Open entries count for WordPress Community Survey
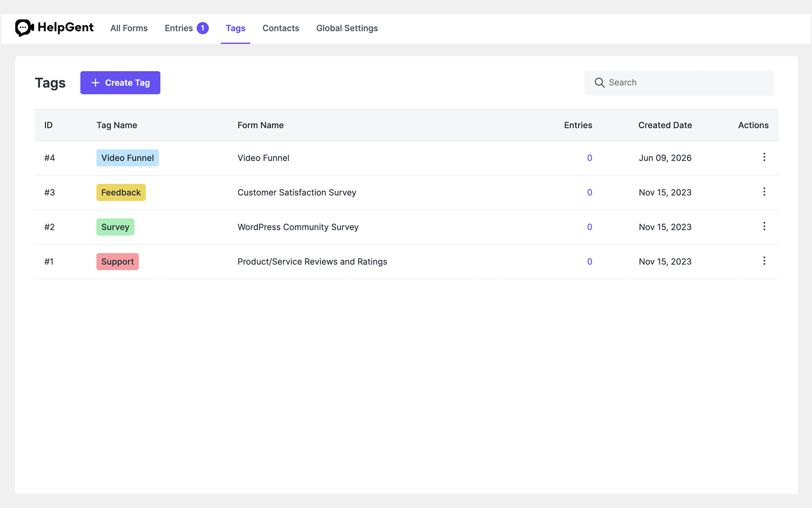This screenshot has height=508, width=812. [x=590, y=227]
